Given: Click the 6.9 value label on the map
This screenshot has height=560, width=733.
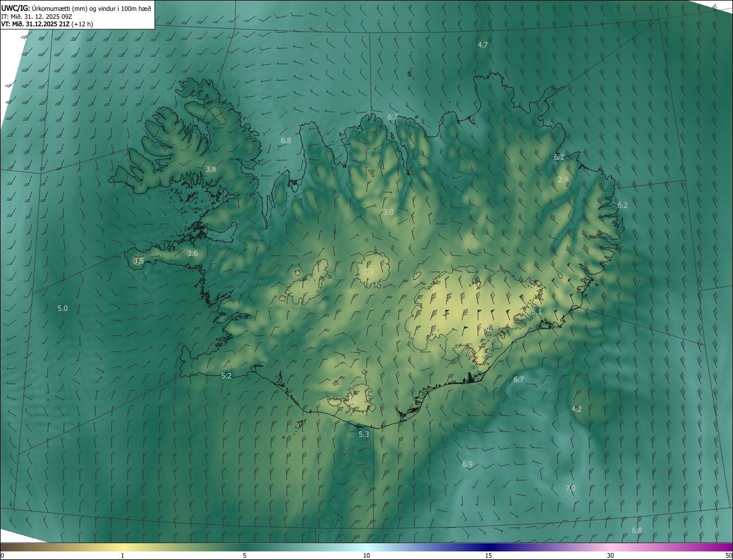Looking at the screenshot, I should click(x=467, y=464).
